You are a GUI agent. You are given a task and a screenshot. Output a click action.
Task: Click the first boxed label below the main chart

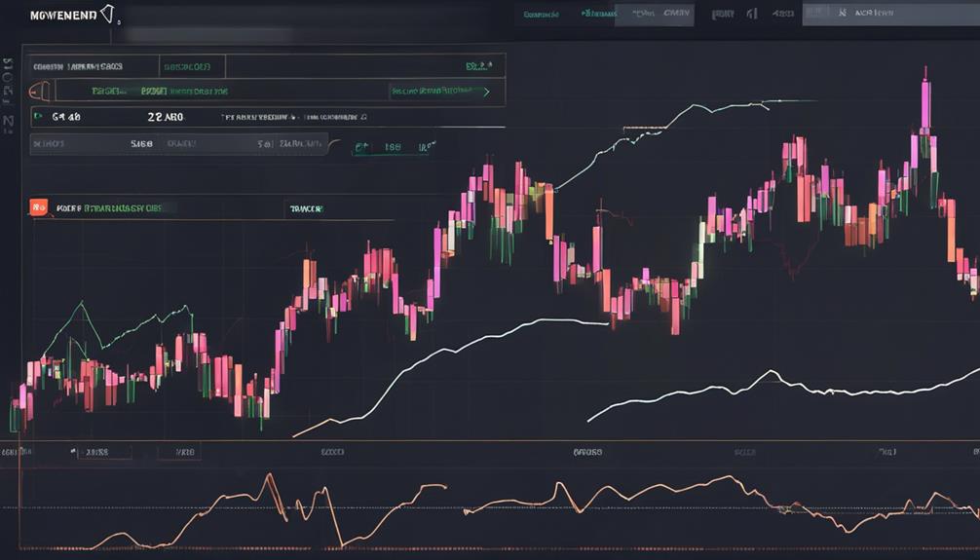point(104,452)
